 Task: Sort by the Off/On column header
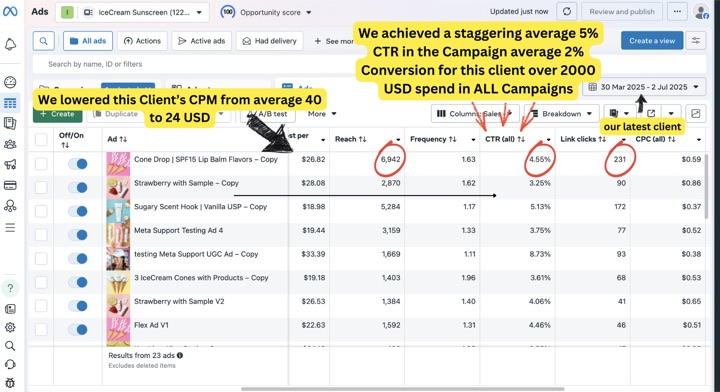(71, 140)
